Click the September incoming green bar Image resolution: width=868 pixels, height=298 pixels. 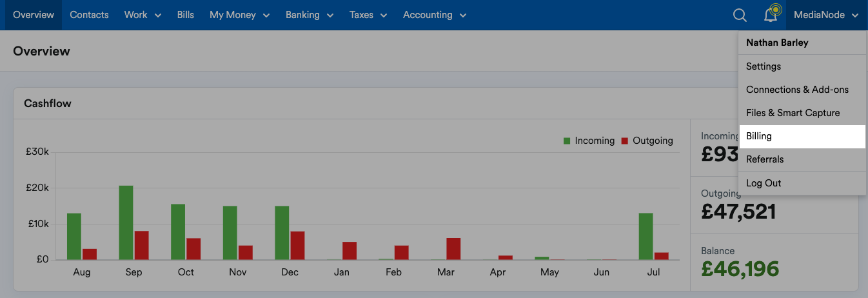coord(126,223)
